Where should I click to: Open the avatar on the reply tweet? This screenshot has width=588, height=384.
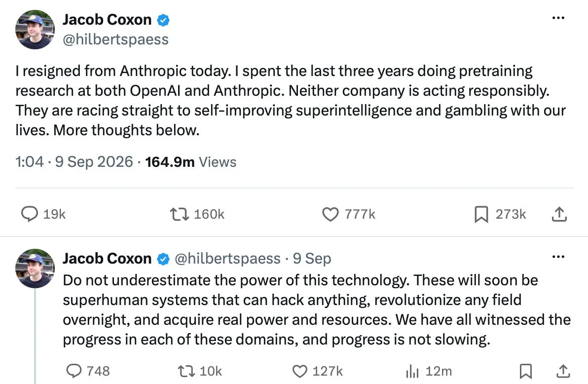[x=35, y=269]
